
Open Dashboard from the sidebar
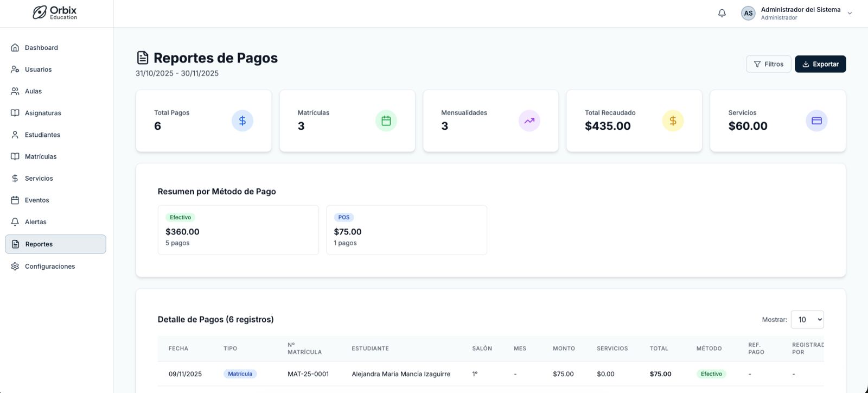tap(41, 48)
